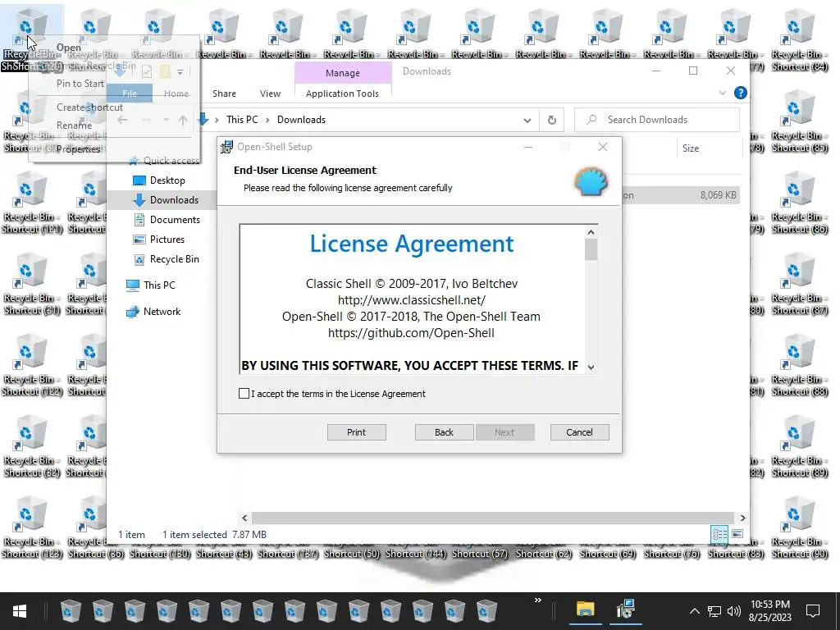Show hidden system tray icons
Screen dimensions: 840x630
coord(694,611)
